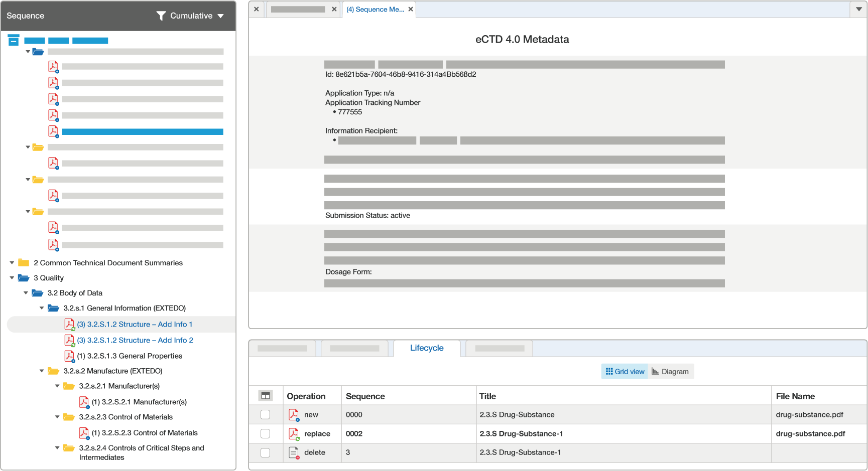Click folder icon of 3.2.s.2.3 Control of Materials
This screenshot has width=868, height=471.
69,417
